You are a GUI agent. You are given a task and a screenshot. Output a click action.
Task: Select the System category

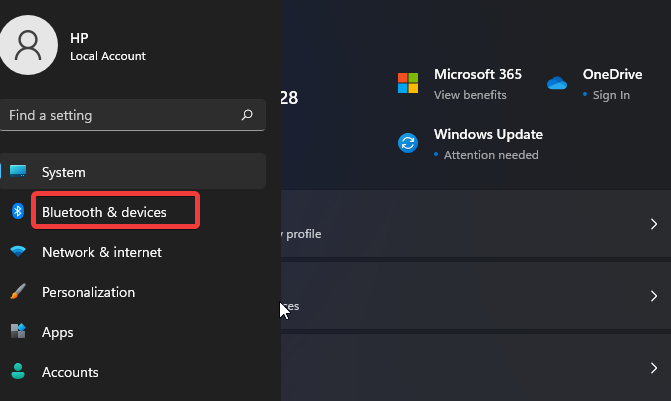[x=64, y=172]
